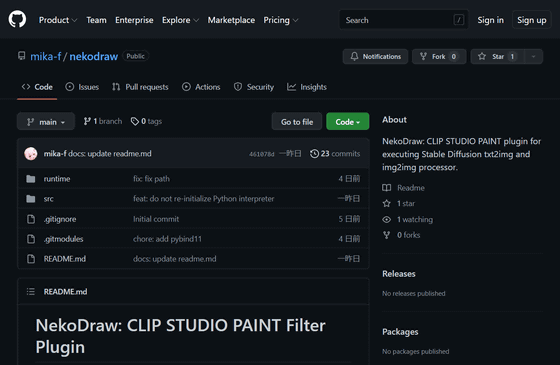Viewport: 560px width, 365px height.
Task: Expand the Product menu
Action: [58, 20]
